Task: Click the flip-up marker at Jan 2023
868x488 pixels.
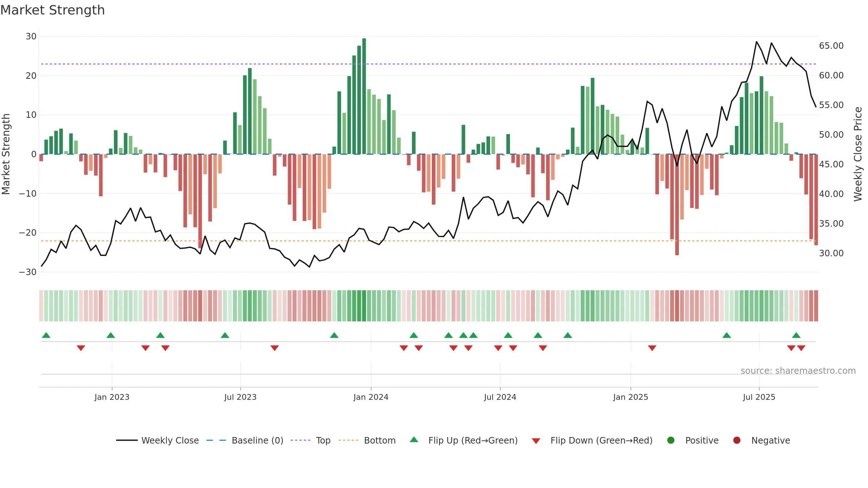Action: 111,335
